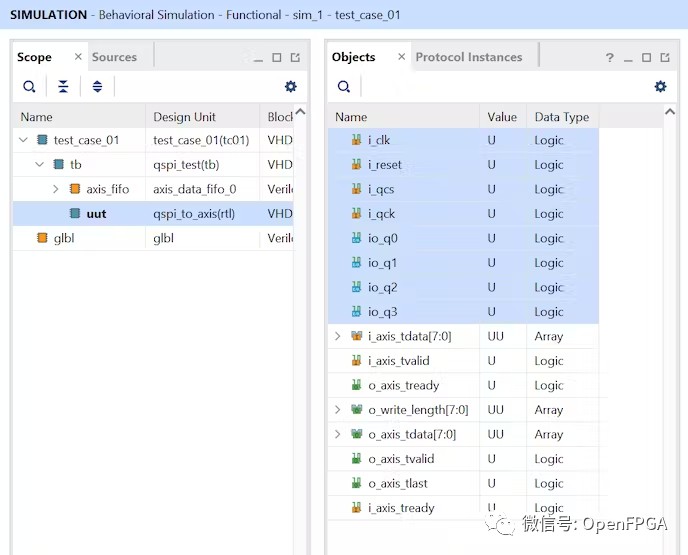This screenshot has width=688, height=555.
Task: Expand the i_axis_tdata[7:0] array
Action: (x=337, y=336)
